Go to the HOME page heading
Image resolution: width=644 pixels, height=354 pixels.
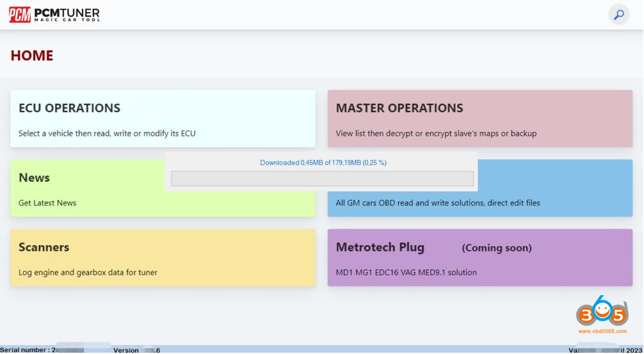32,56
